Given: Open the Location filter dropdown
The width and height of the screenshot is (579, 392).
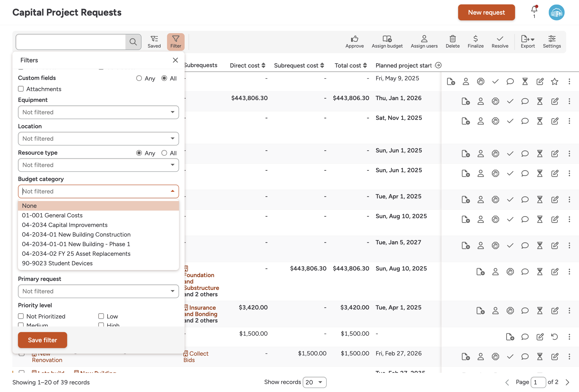Looking at the screenshot, I should [x=98, y=138].
